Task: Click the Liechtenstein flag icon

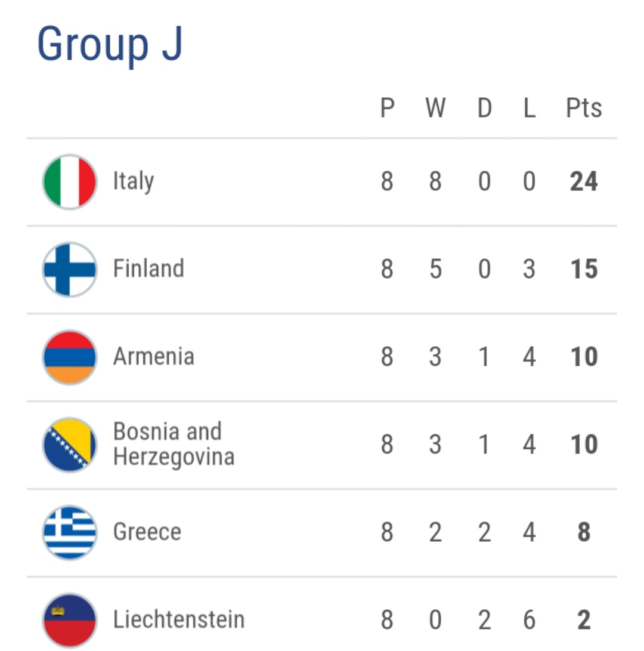Action: 70,620
